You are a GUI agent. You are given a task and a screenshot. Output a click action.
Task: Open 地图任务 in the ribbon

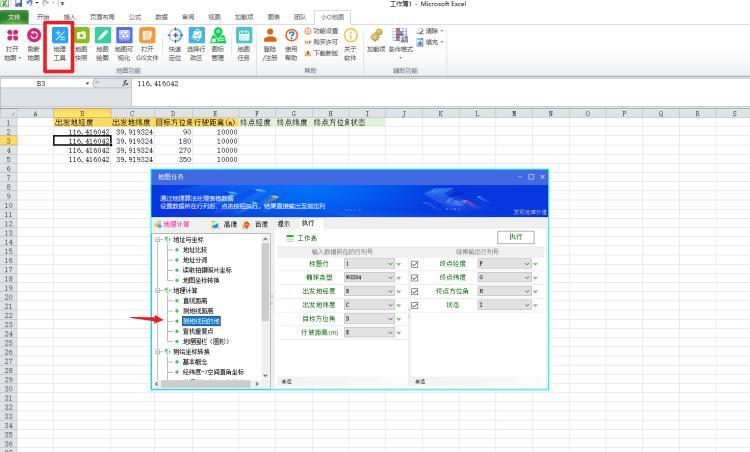coord(244,46)
